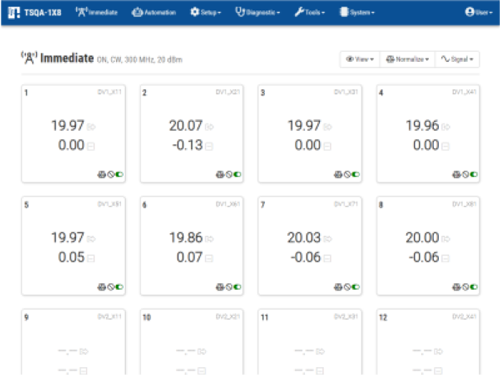Select the port 9 card
Image resolution: width=500 pixels, height=375 pixels.
click(x=73, y=342)
